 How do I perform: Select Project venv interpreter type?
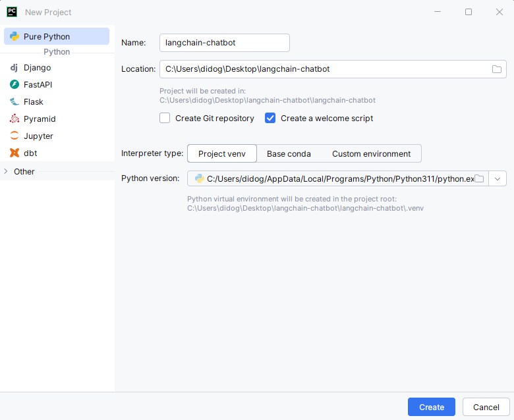222,153
